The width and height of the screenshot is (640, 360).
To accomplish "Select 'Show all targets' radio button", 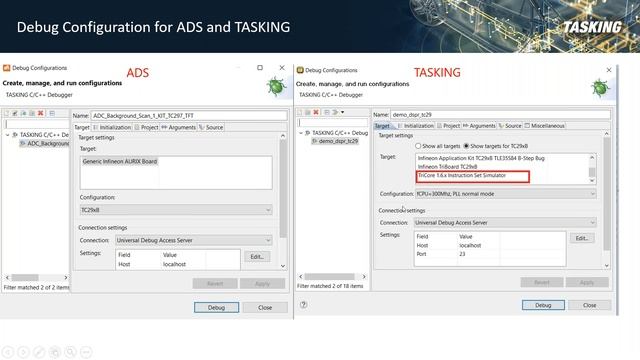I will [x=418, y=146].
